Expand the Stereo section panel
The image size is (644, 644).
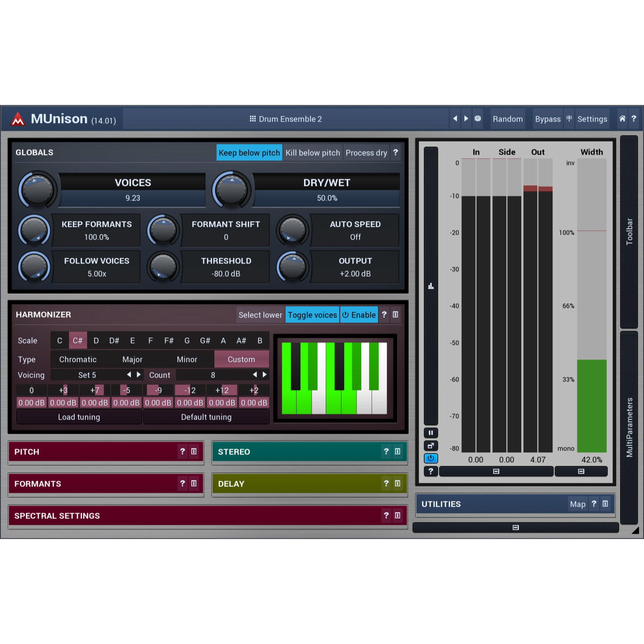coord(397,451)
